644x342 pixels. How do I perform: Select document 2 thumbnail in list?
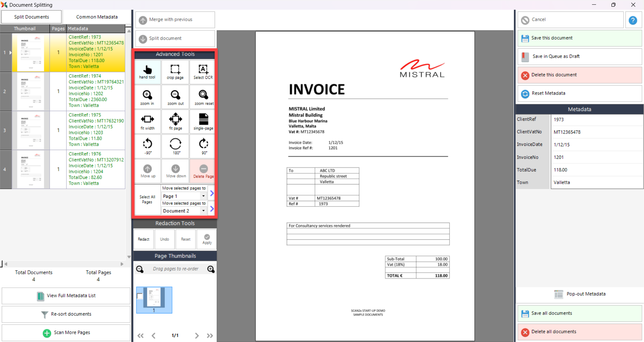(x=31, y=91)
